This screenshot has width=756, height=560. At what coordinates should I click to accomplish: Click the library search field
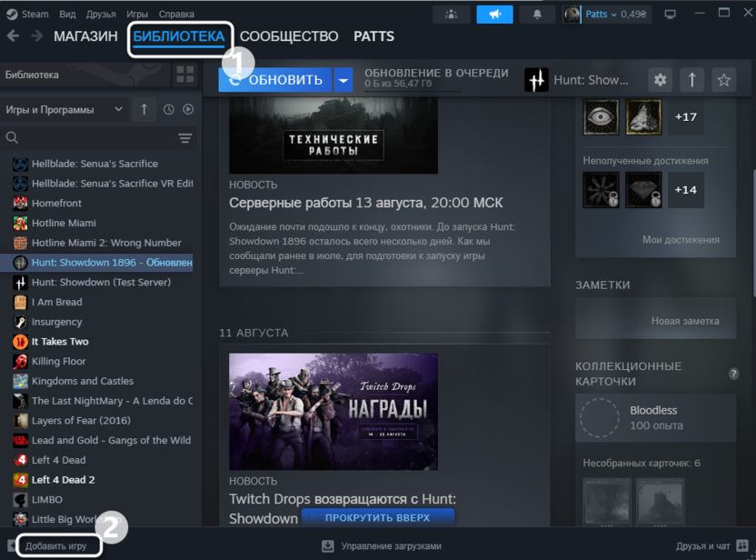[91, 138]
